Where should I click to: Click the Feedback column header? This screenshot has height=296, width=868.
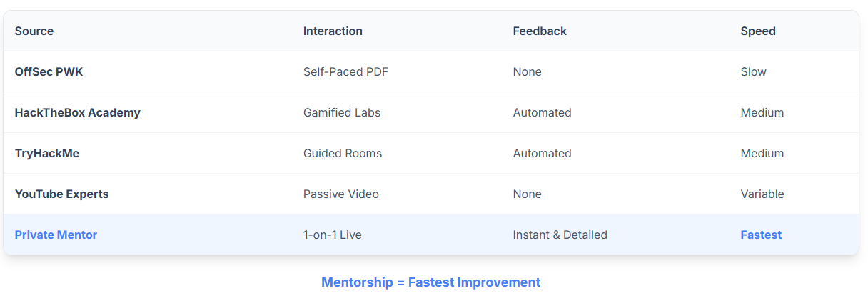pos(540,31)
